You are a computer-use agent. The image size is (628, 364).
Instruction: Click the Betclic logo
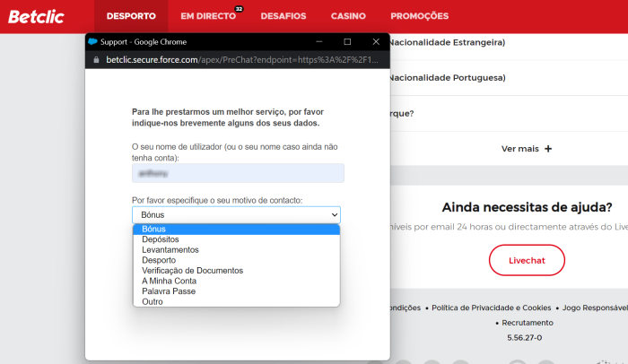[36, 16]
